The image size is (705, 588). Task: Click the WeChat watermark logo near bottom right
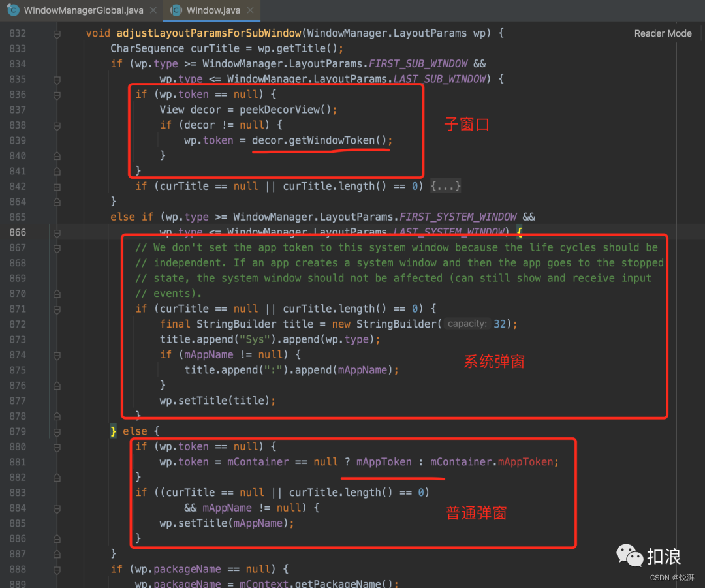(630, 556)
